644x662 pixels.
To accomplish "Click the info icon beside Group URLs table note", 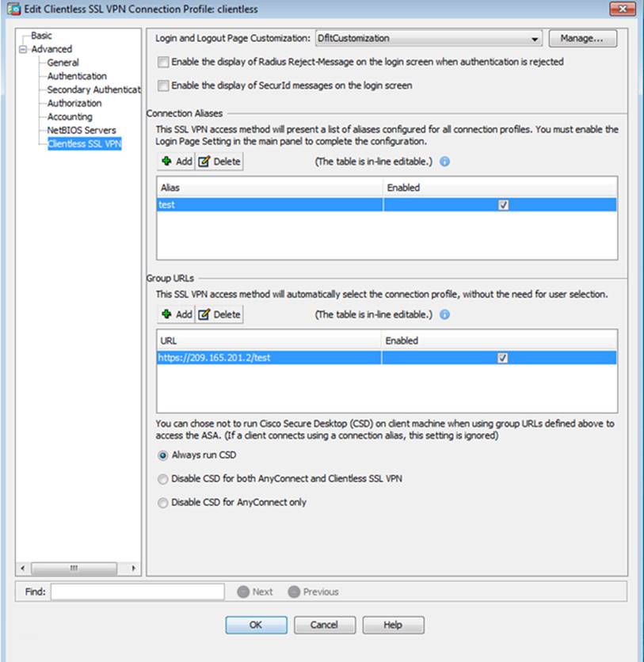I will click(444, 314).
